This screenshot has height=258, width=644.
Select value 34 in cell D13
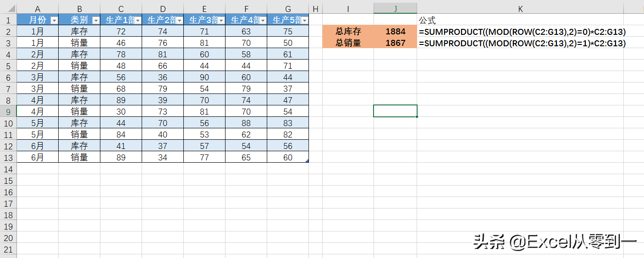pyautogui.click(x=163, y=157)
